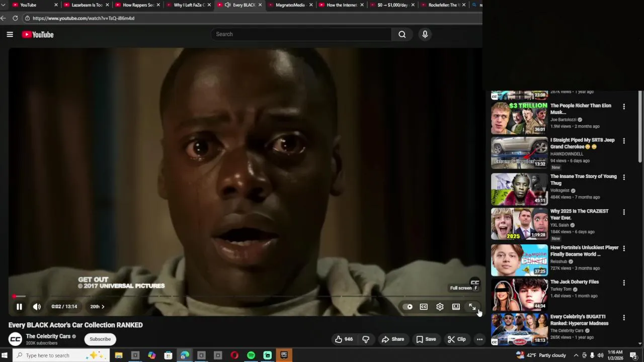Viewport: 644px width, 362px height.
Task: Open the Microsoft Store taskbar icon
Action: coord(168,355)
